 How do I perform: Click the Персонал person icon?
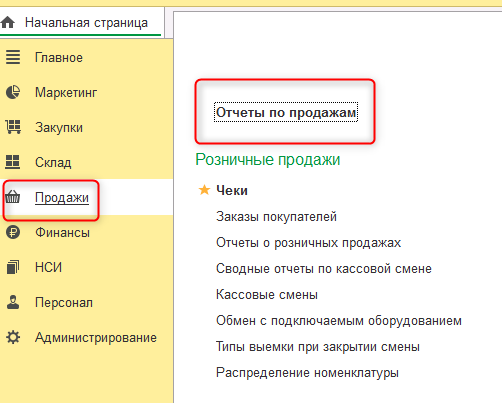pos(13,302)
